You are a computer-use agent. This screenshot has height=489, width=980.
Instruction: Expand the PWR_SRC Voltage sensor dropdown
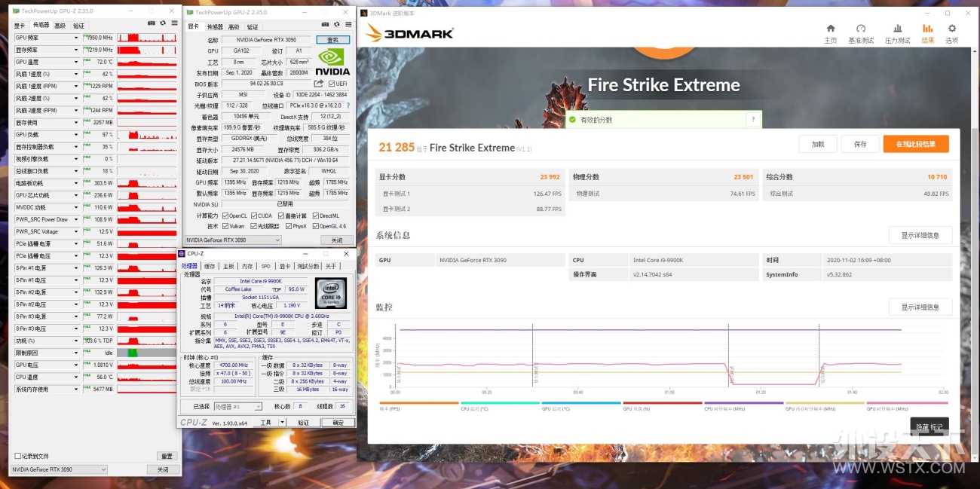point(75,231)
